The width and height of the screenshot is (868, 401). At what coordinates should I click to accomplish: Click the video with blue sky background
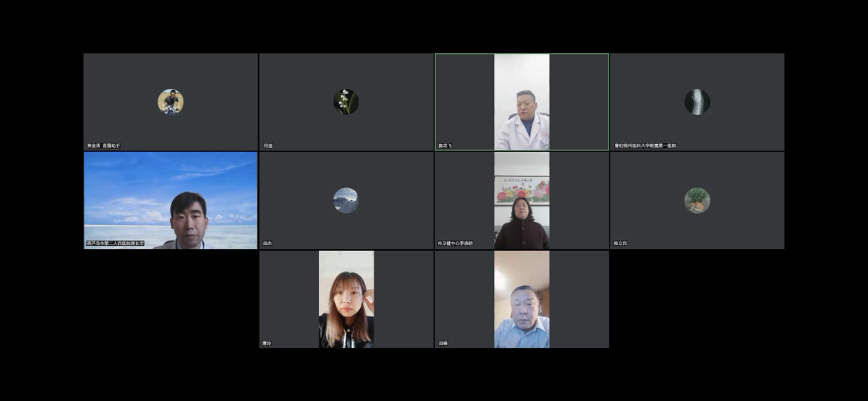(170, 200)
